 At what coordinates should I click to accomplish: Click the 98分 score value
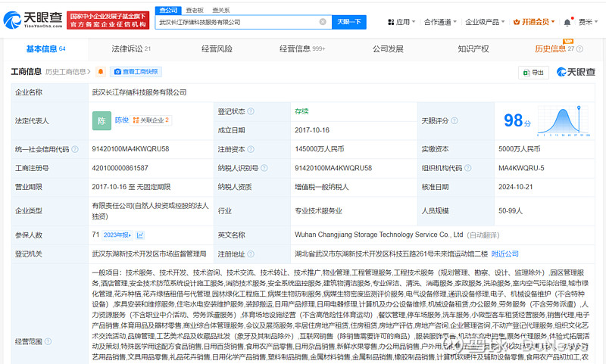tap(517, 120)
